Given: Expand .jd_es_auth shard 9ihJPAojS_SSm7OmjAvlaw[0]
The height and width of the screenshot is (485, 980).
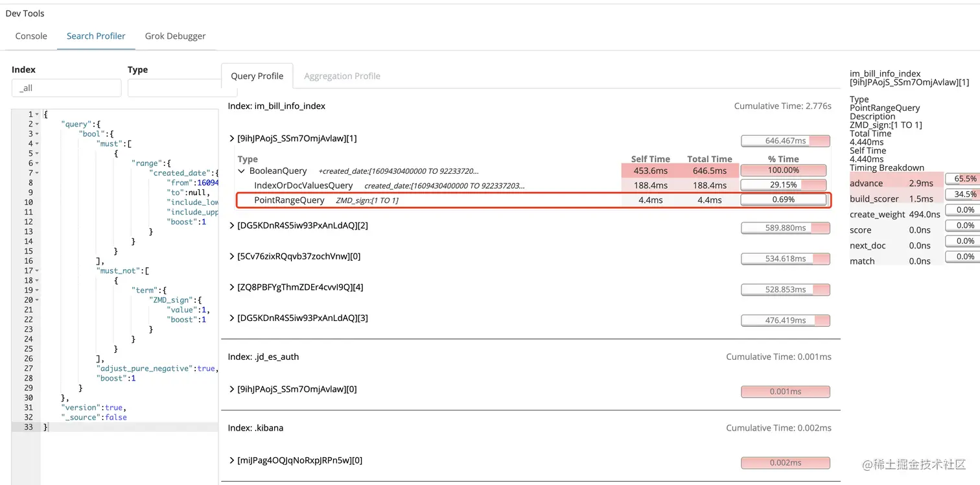Looking at the screenshot, I should pos(232,389).
